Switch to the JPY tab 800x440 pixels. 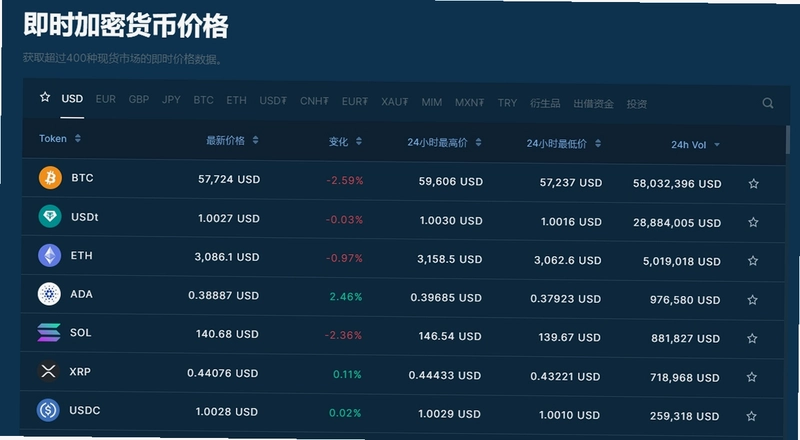coord(171,100)
